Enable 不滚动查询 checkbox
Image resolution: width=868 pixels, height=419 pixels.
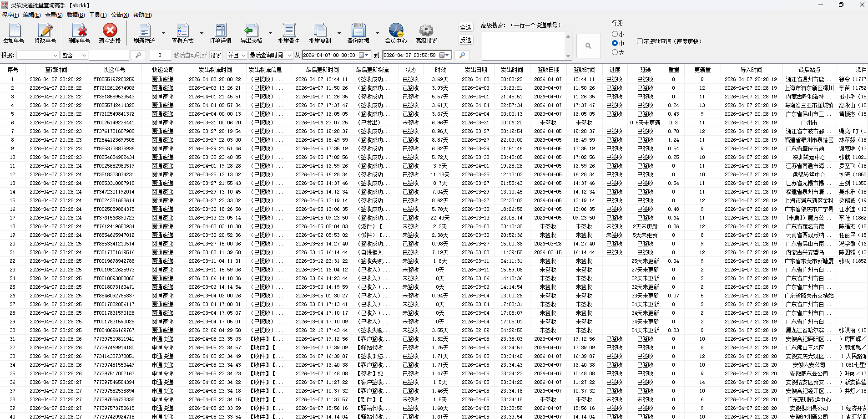pos(640,41)
